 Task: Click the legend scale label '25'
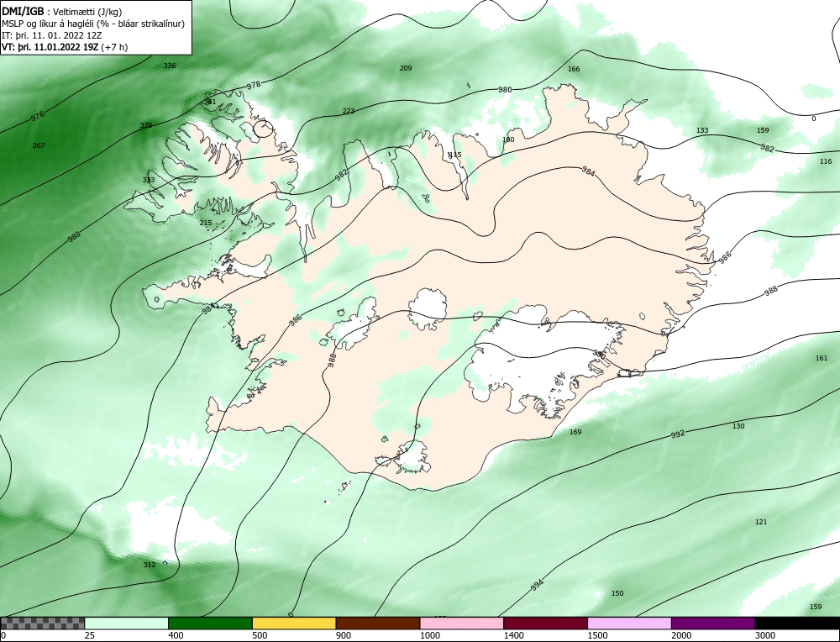coord(90,635)
